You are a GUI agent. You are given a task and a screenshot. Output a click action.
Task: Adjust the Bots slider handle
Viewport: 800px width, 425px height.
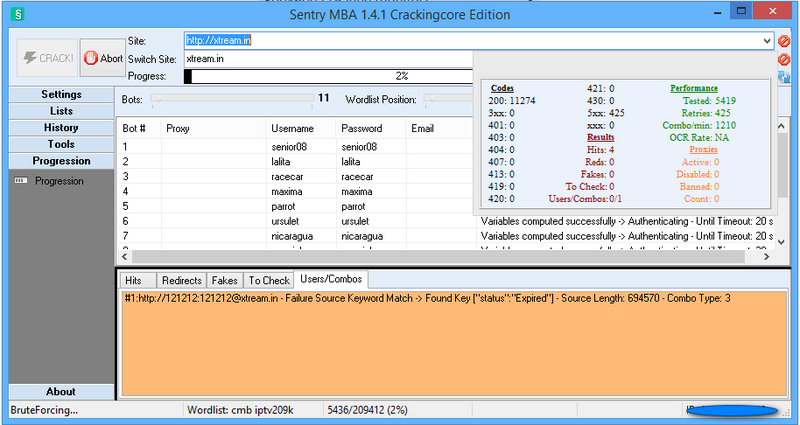point(157,98)
